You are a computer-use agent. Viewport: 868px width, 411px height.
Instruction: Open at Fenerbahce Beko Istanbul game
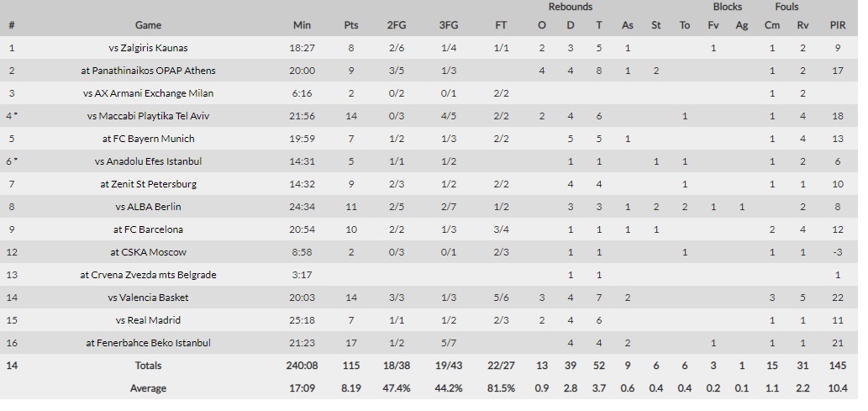pyautogui.click(x=148, y=344)
